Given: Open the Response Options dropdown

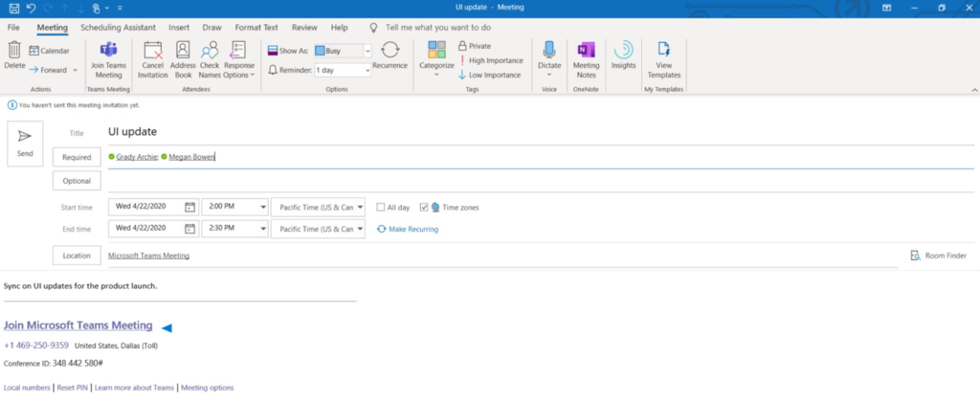Looking at the screenshot, I should pyautogui.click(x=238, y=60).
